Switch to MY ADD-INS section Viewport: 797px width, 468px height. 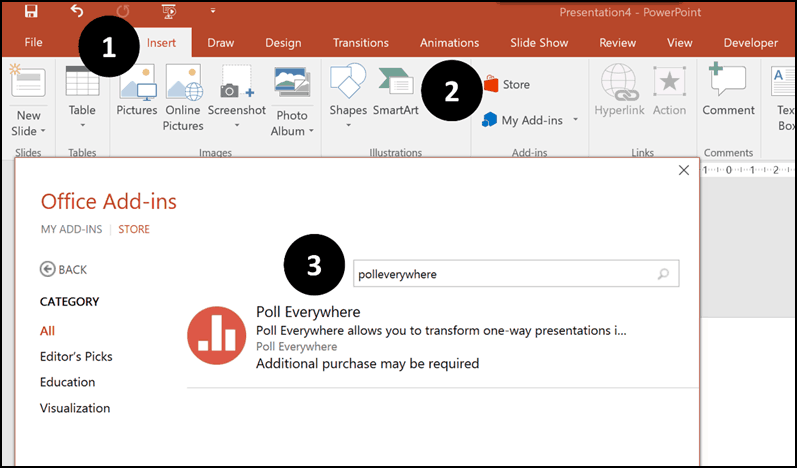tap(72, 229)
